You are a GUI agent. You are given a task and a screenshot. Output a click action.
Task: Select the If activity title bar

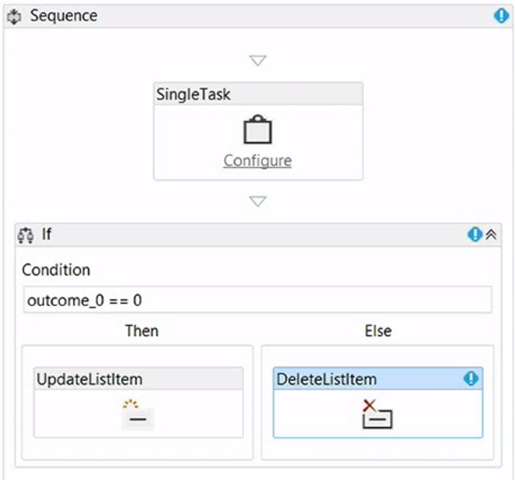tap(258, 235)
